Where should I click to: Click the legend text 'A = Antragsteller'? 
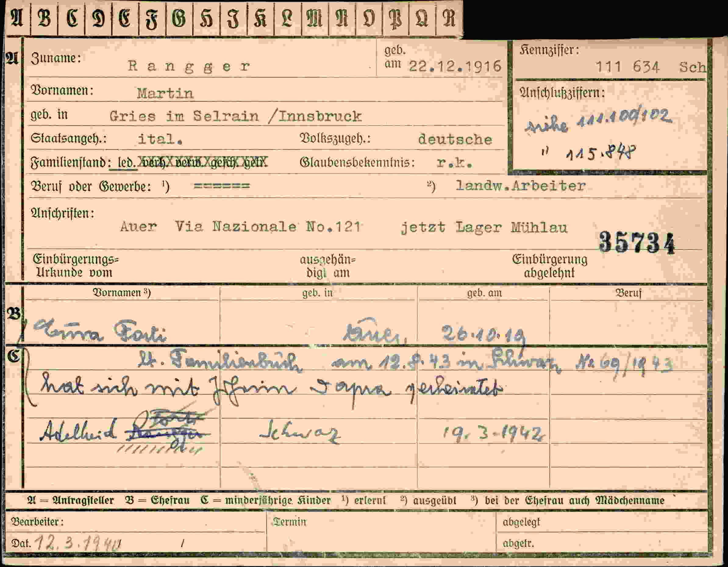[x=70, y=500]
